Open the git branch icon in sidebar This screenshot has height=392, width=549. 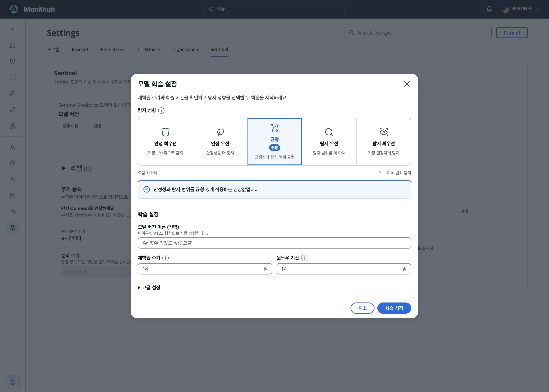13,110
